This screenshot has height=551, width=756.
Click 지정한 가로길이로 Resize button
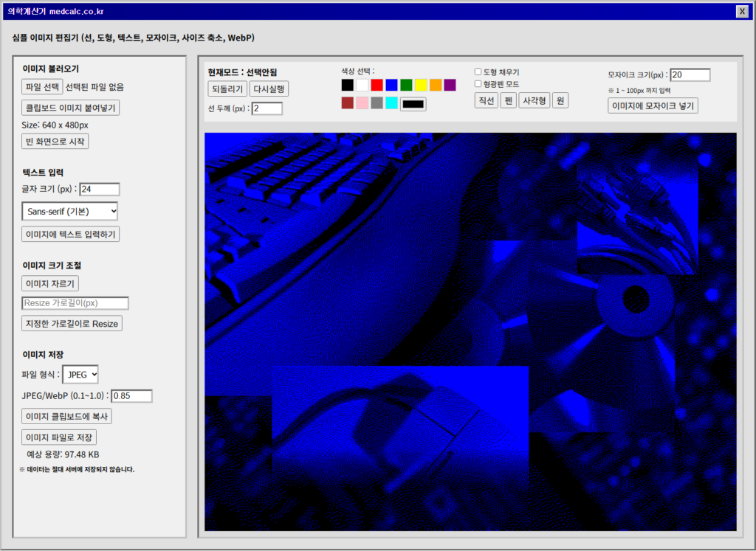coord(72,323)
